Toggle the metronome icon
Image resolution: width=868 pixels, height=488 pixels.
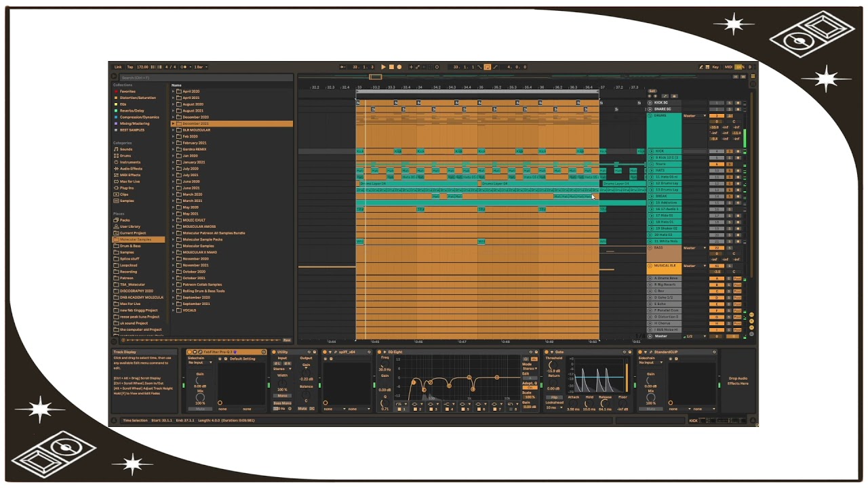[183, 67]
